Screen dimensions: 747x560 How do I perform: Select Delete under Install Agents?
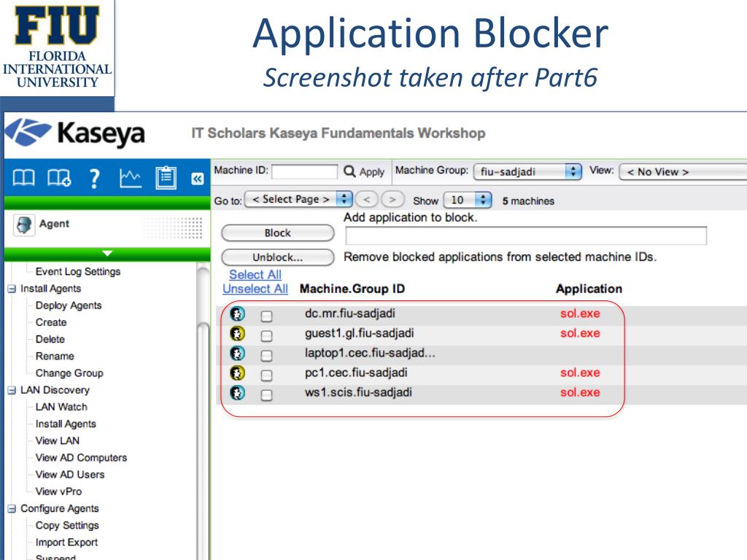50,339
